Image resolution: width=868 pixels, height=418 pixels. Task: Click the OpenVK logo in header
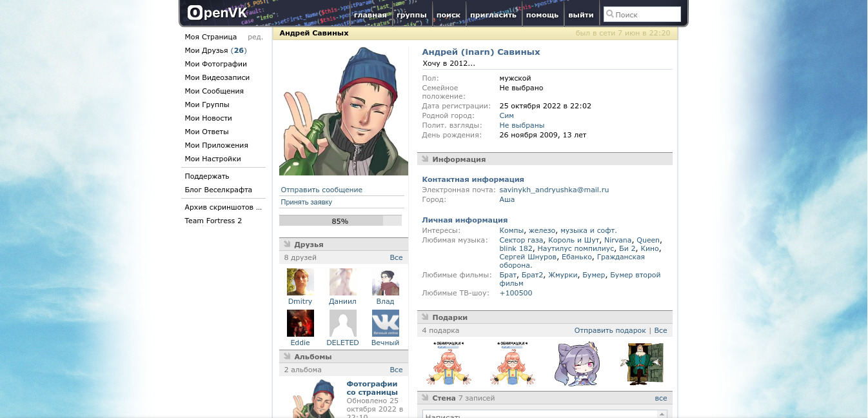[216, 12]
